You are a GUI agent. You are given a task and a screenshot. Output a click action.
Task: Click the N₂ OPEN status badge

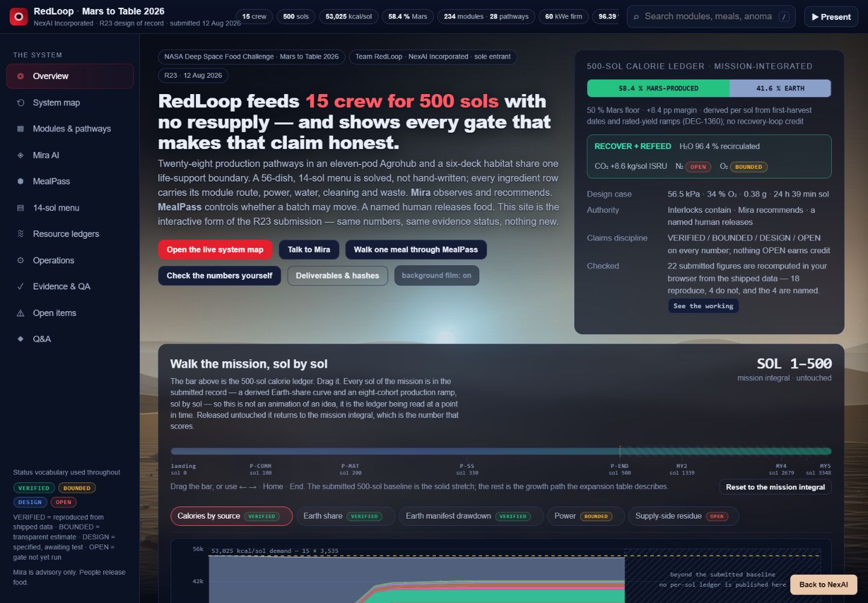tap(698, 167)
